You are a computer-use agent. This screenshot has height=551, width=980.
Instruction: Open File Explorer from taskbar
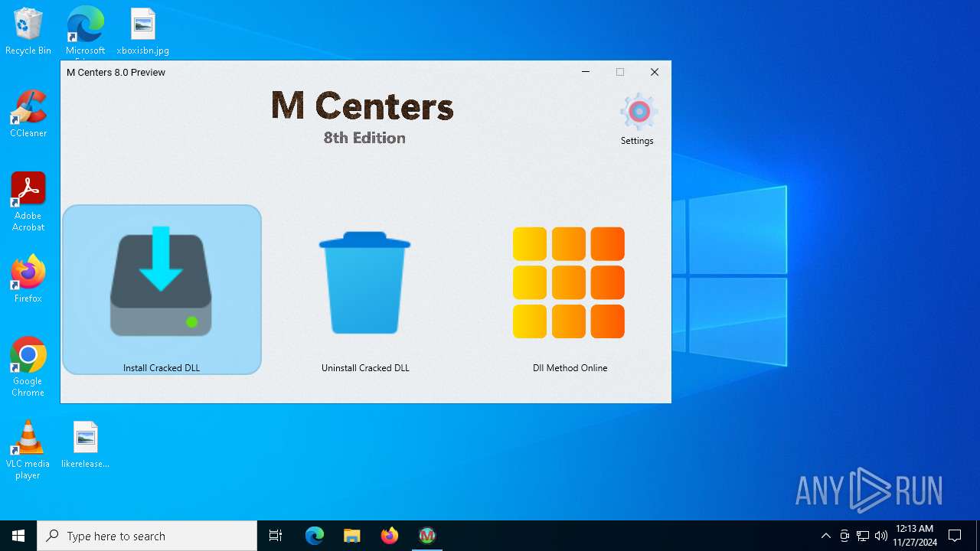click(352, 536)
